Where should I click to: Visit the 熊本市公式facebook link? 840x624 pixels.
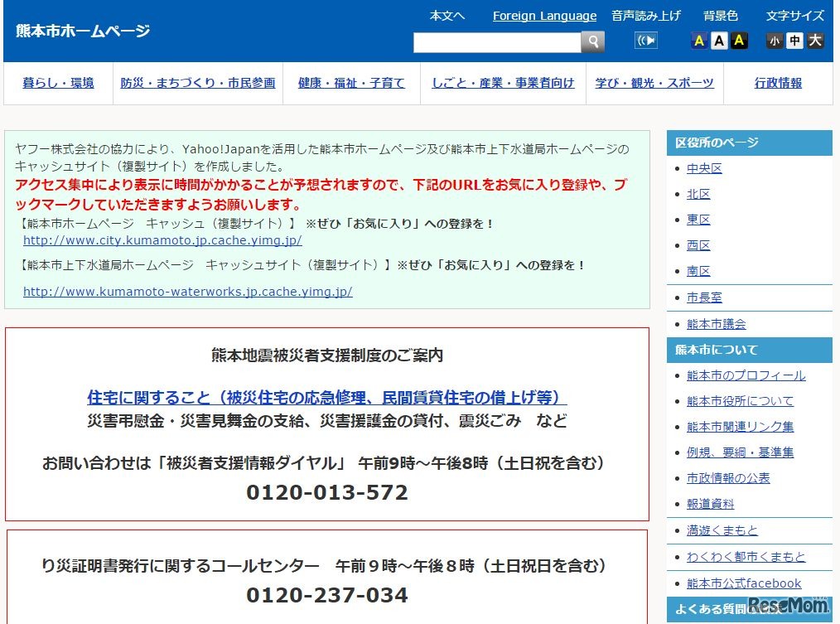click(x=744, y=583)
